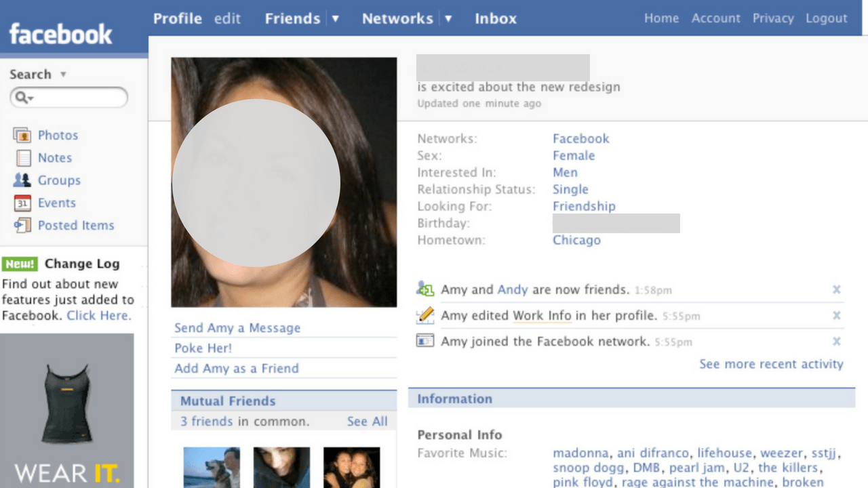This screenshot has height=488, width=868.
Task: Click rage against the machine link
Action: [x=698, y=482]
